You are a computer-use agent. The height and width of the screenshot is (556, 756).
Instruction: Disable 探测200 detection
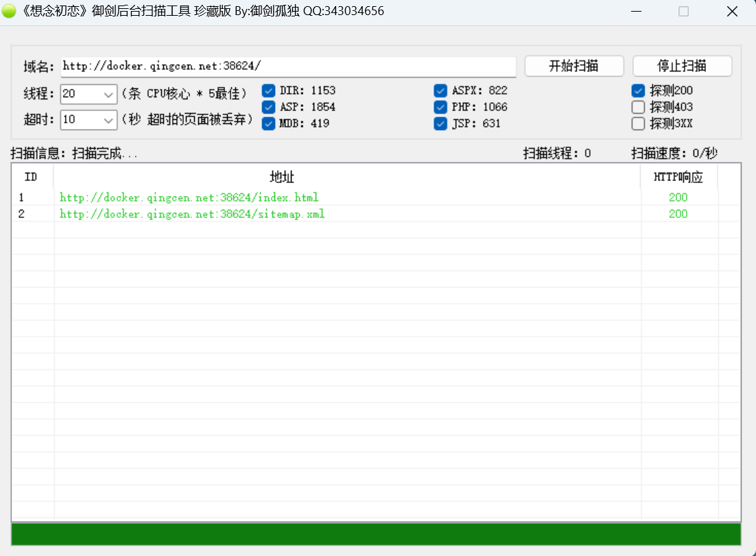click(638, 90)
